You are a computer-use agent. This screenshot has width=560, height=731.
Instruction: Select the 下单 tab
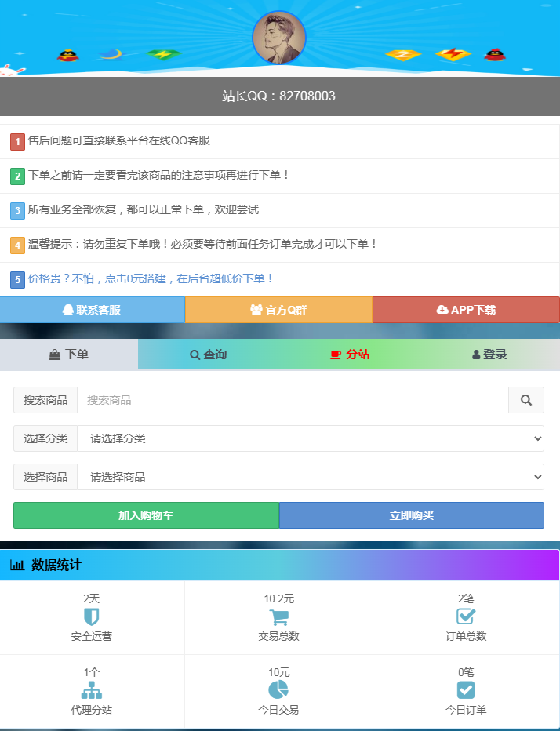[x=69, y=355]
